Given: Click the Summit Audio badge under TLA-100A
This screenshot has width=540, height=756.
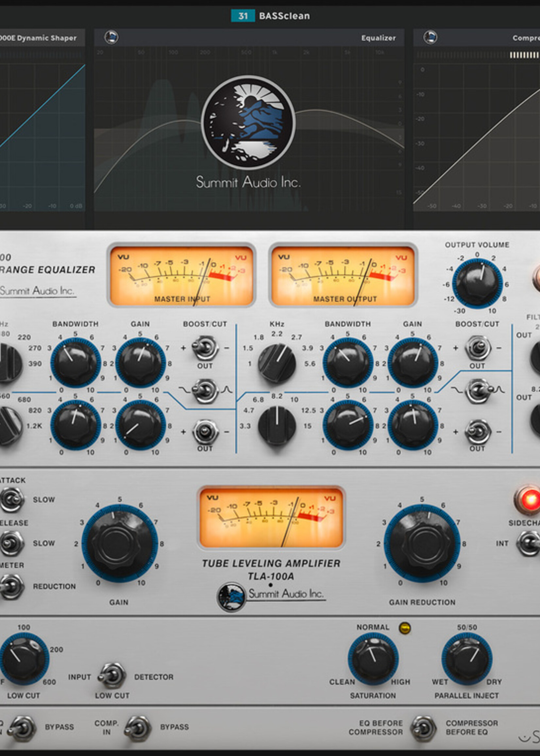Looking at the screenshot, I should coord(231,597).
